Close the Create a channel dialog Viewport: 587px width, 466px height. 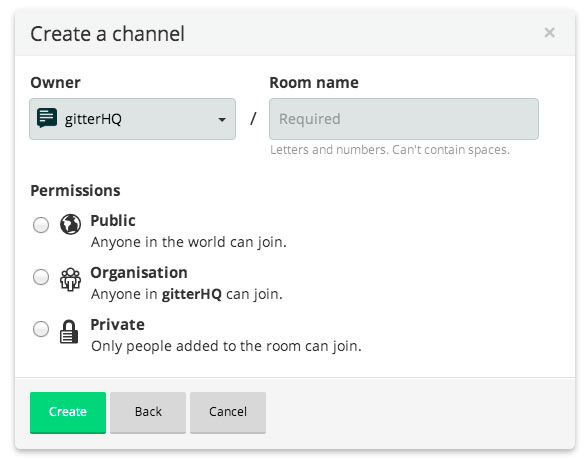click(550, 33)
